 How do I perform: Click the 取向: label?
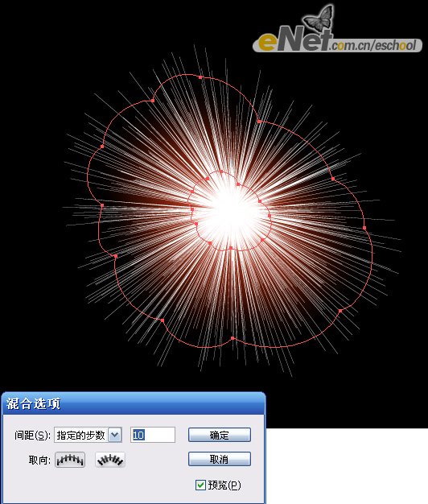point(39,461)
